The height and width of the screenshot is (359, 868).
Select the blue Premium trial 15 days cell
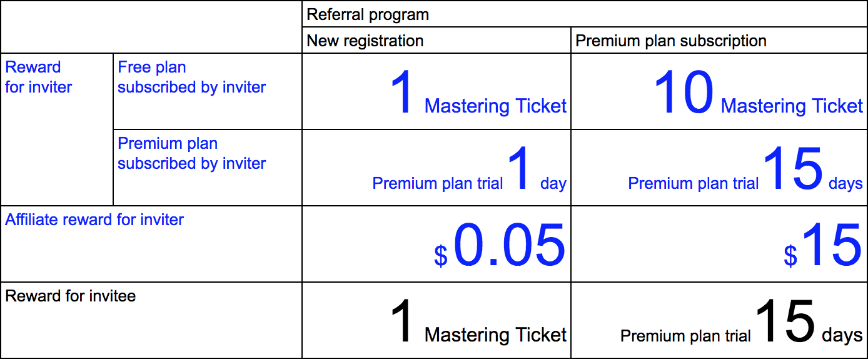point(719,168)
